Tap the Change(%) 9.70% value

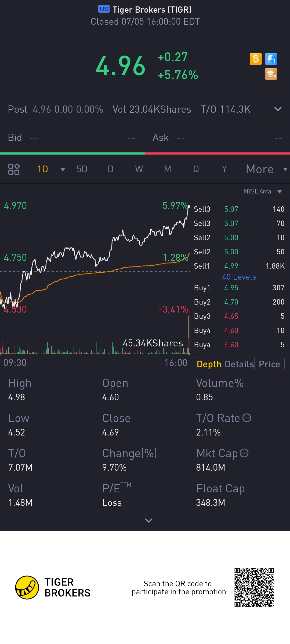[x=114, y=467]
